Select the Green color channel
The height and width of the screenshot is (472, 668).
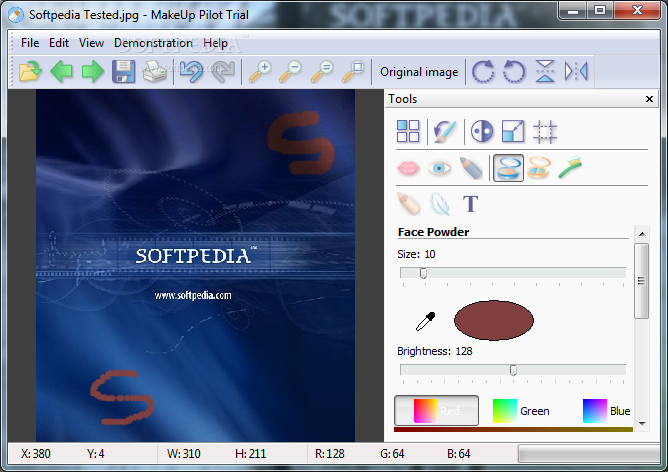click(x=521, y=411)
